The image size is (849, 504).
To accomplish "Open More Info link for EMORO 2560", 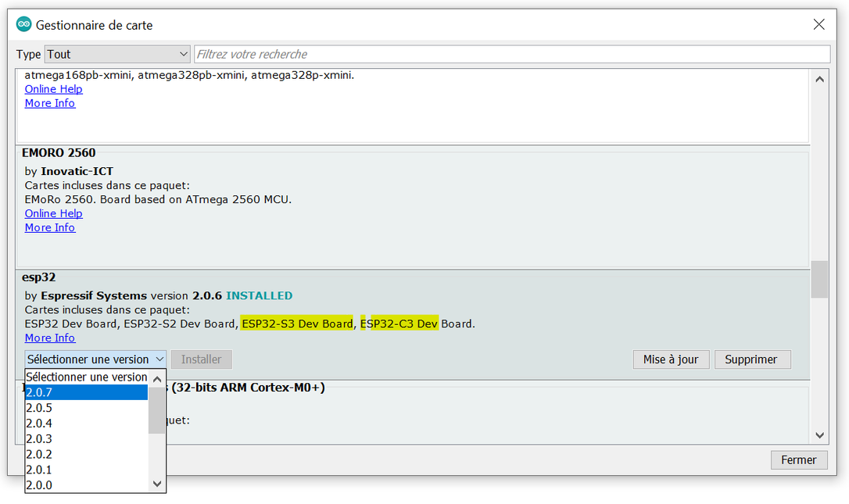I will point(50,227).
